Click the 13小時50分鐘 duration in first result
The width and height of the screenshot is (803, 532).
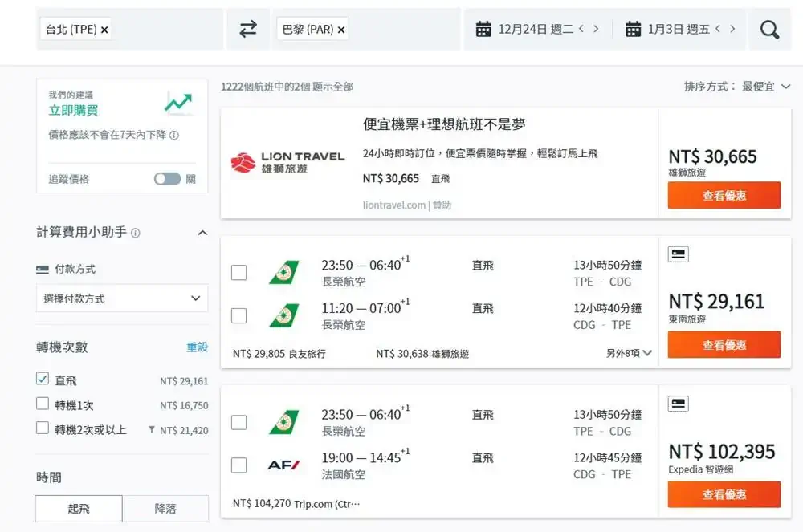tap(607, 265)
